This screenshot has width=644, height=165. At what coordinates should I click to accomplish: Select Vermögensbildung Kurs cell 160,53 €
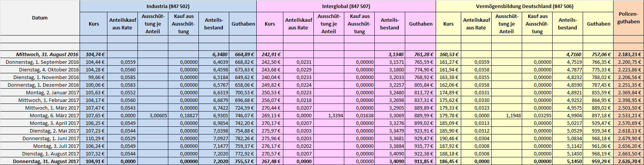(x=448, y=54)
